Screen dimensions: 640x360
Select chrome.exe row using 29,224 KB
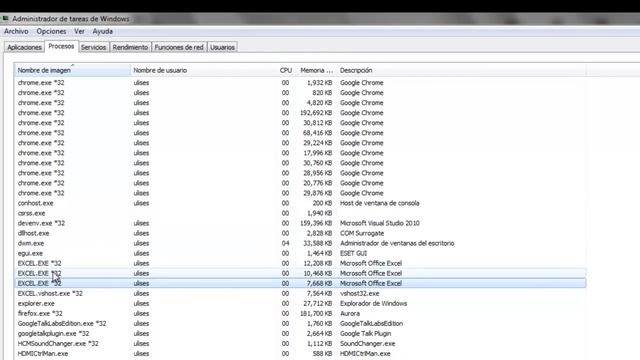(x=300, y=143)
